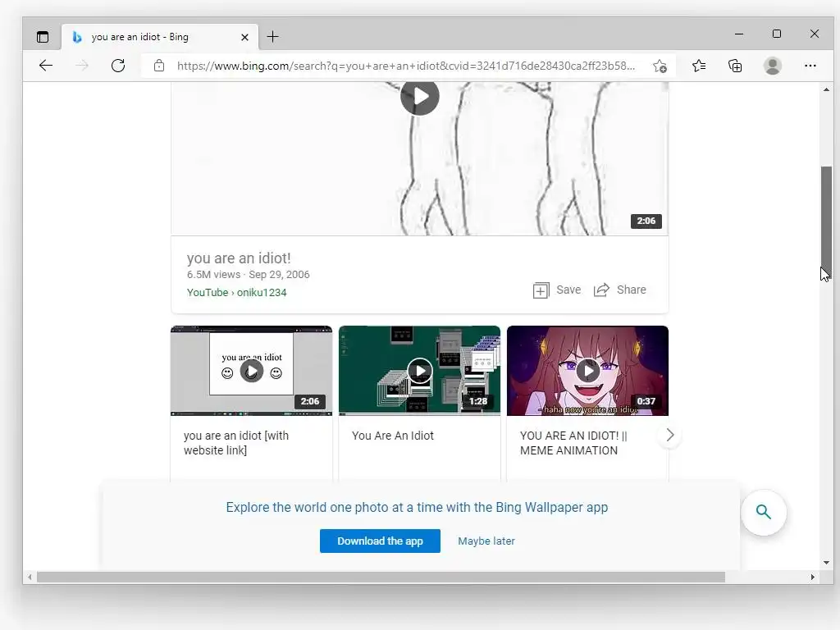The image size is (840, 630).
Task: Play the large main video
Action: pos(420,97)
